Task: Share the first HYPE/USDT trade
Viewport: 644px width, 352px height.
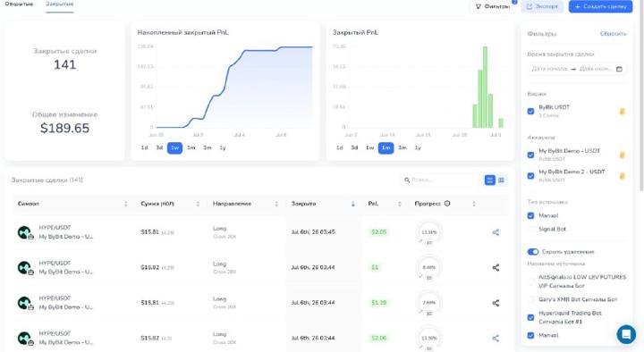Action: 496,232
